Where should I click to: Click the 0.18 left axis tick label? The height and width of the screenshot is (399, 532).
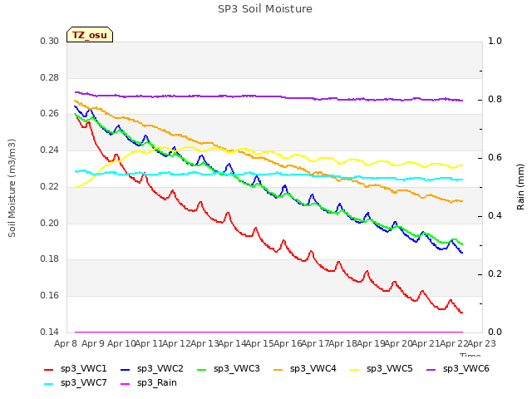(x=50, y=259)
